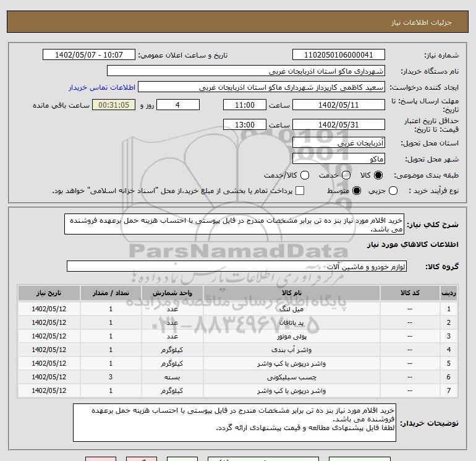The width and height of the screenshot is (476, 461).
Task: Select واشر درپوش یا کپ واشر in row 7
Action: 291,391
